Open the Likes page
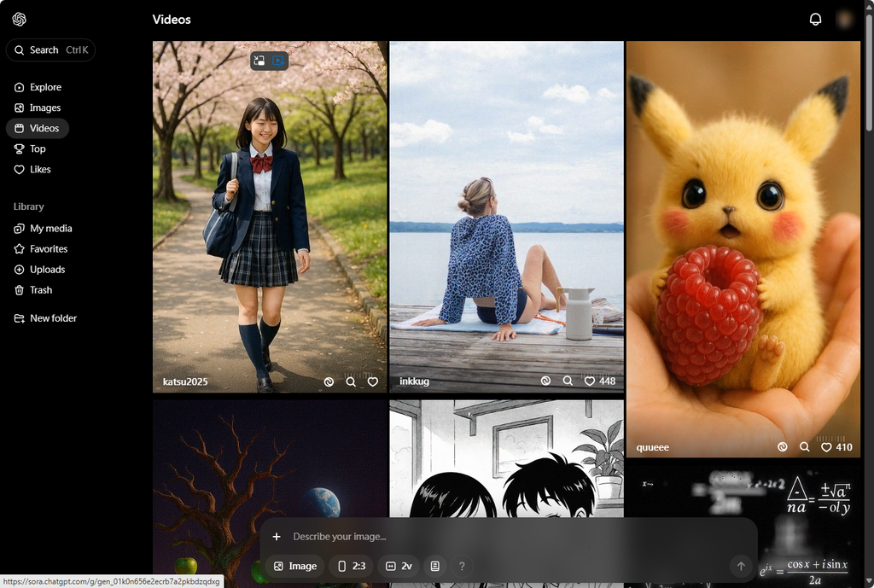The image size is (874, 588). click(x=32, y=170)
